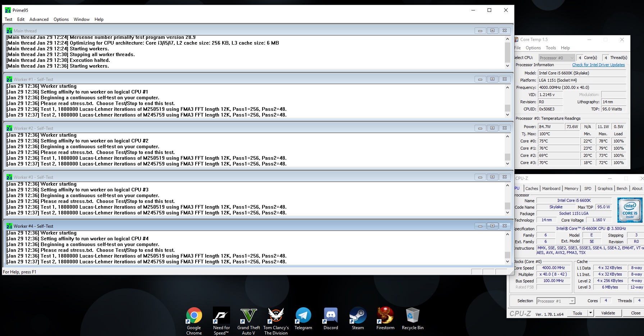Expand the Processor #1 selection dropdown in CPU-Z

(x=556, y=301)
